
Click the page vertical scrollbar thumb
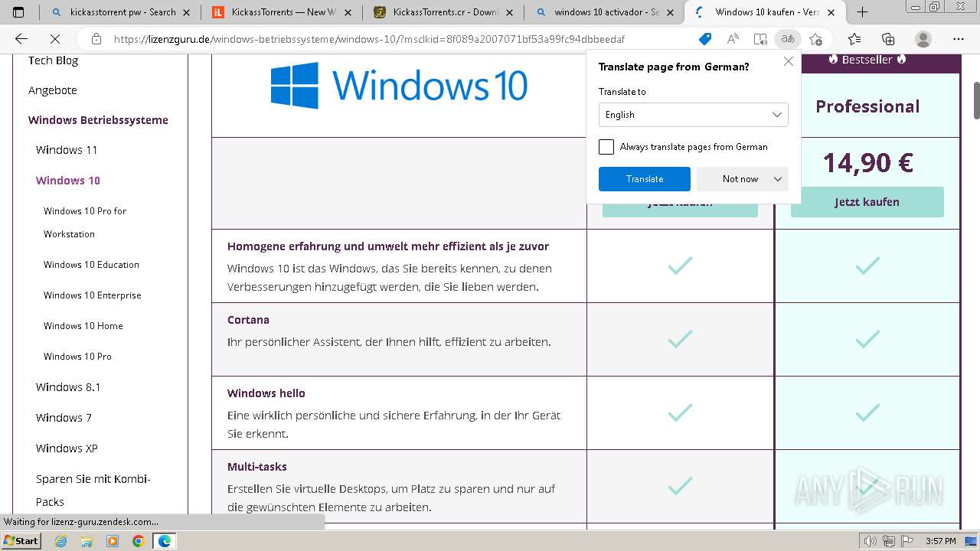point(976,99)
